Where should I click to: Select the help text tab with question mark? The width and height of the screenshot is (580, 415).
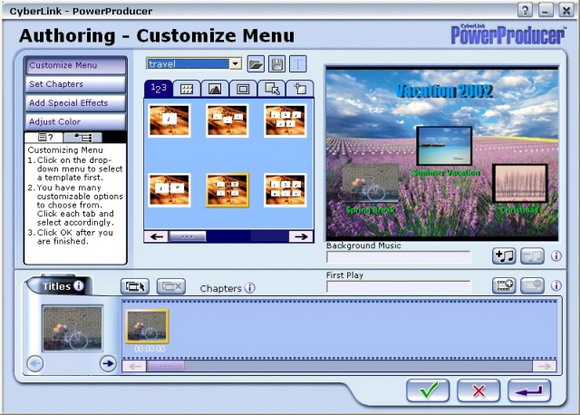click(45, 138)
